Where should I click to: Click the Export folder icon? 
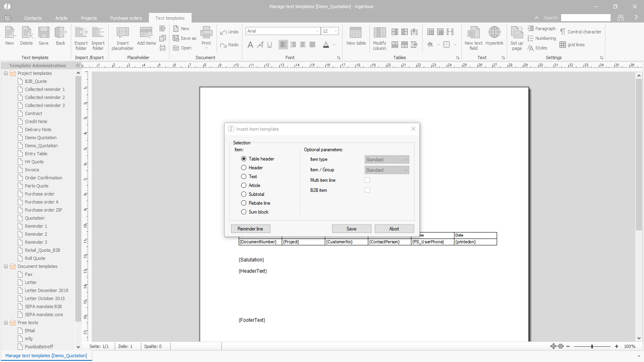pyautogui.click(x=81, y=33)
